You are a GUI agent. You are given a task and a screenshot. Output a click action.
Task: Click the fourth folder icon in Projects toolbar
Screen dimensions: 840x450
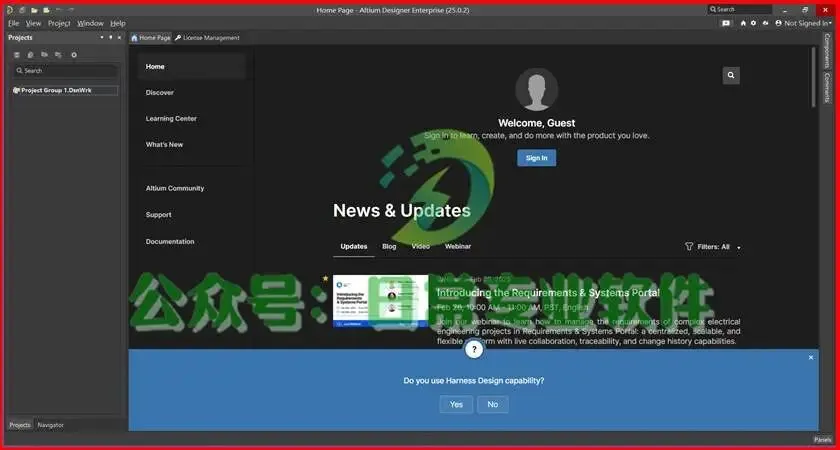pos(58,55)
